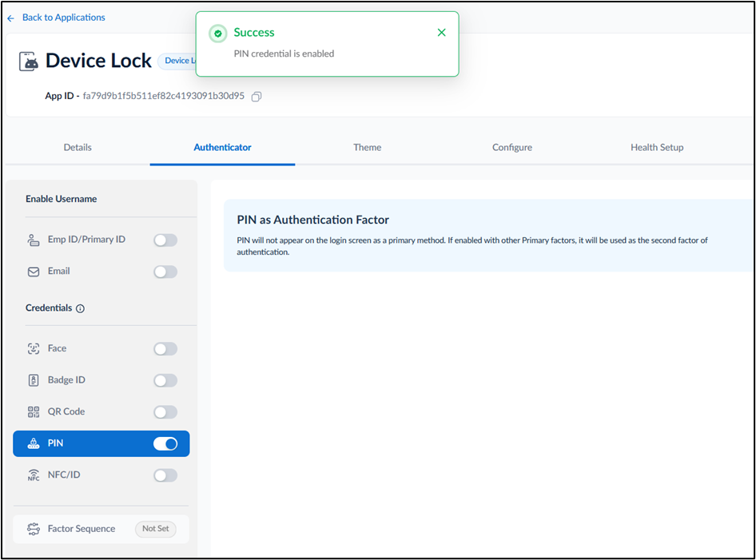Click the Badge ID card icon

(34, 380)
